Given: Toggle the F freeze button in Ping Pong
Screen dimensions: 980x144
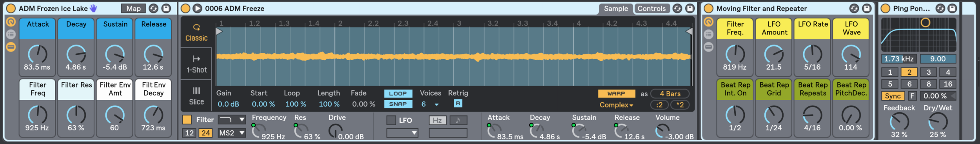Looking at the screenshot, I should click(912, 96).
